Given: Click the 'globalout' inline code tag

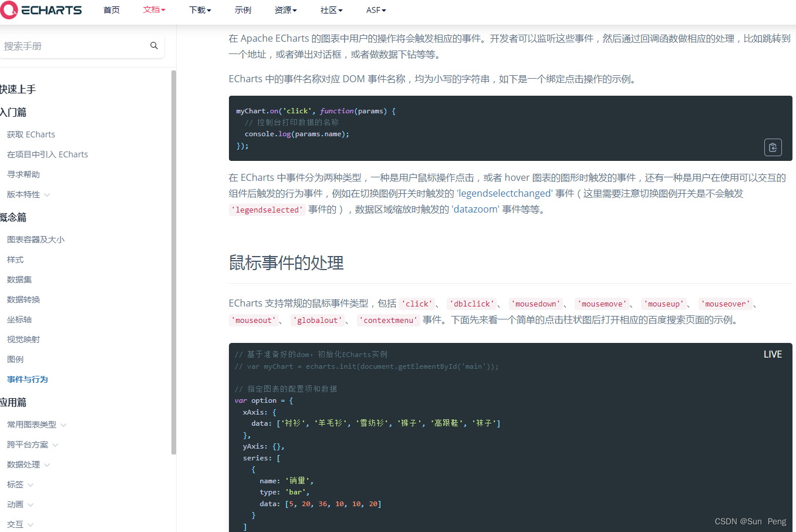Looking at the screenshot, I should (318, 320).
